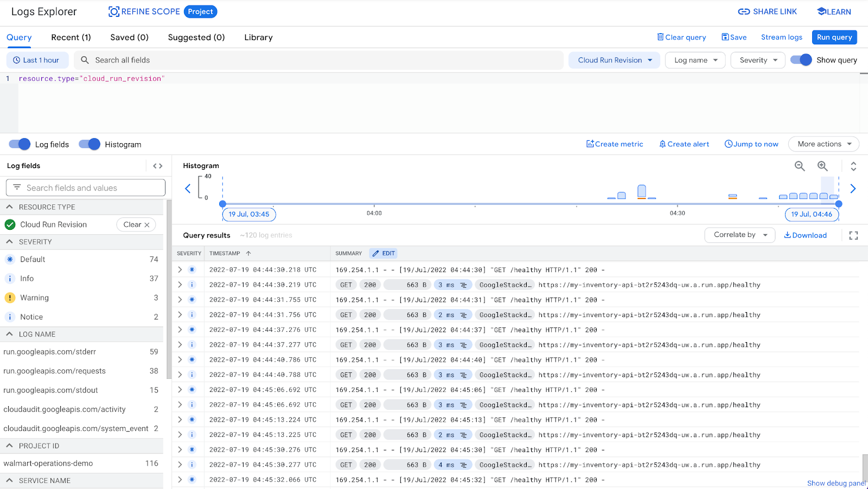Click the results table vertical scrollbar

click(865, 468)
